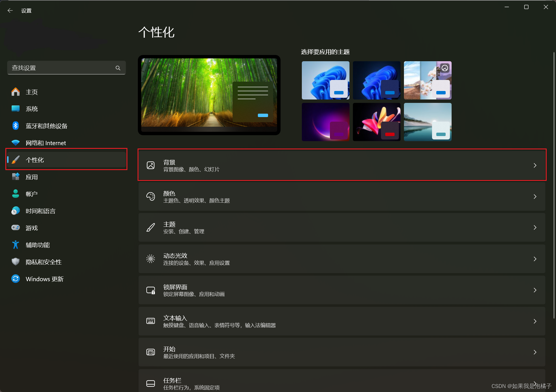Click the Bluetooth icon in sidebar
This screenshot has height=392, width=556.
click(16, 126)
